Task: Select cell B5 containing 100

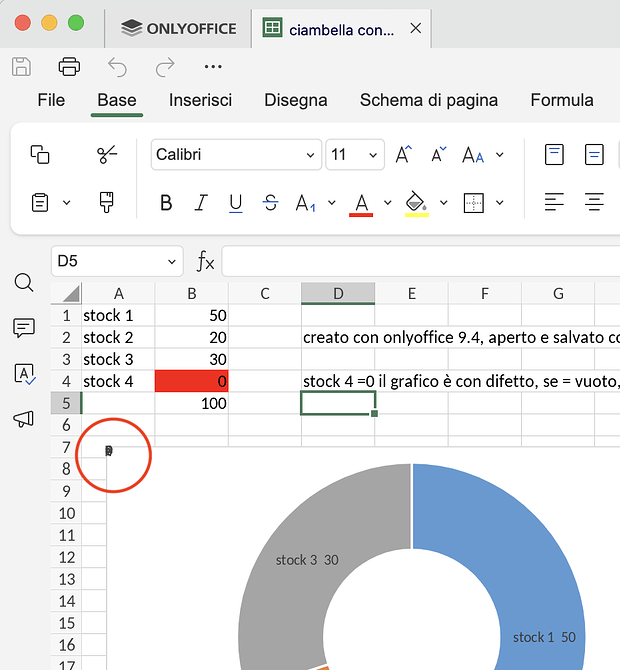Action: 192,403
